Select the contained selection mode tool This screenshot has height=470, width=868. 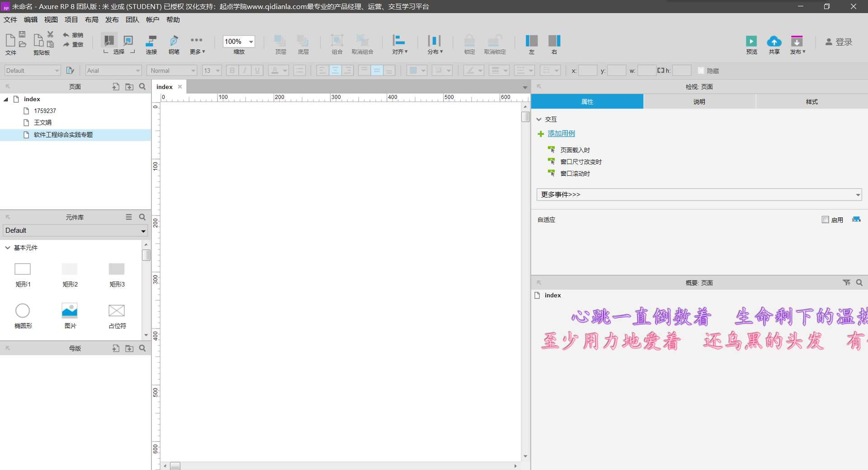coord(128,41)
